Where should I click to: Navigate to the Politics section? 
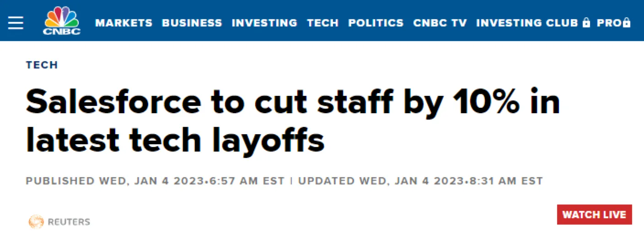(x=376, y=23)
